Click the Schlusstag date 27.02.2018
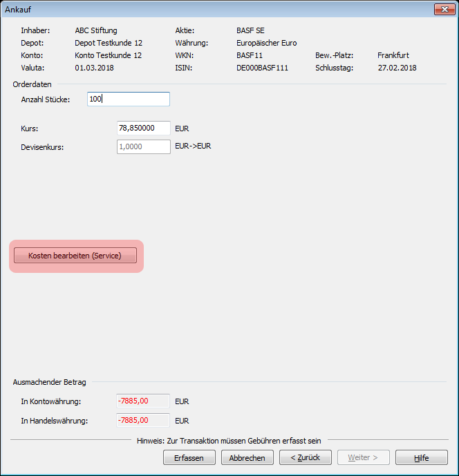This screenshot has height=476, width=459. click(x=397, y=68)
